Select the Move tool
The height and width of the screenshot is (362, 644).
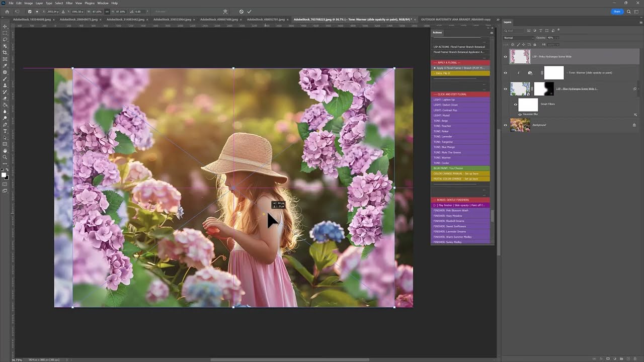[5, 26]
